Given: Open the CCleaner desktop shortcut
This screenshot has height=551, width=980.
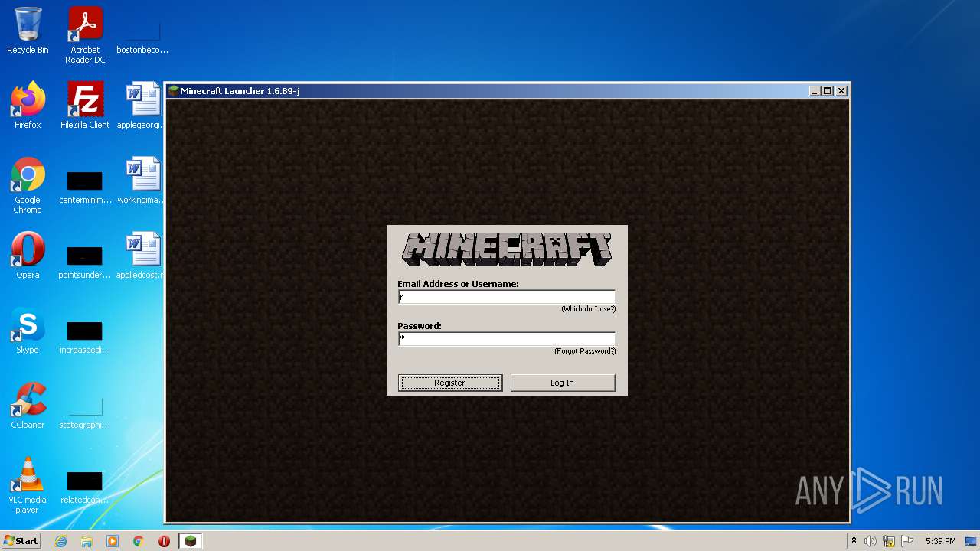Looking at the screenshot, I should [x=28, y=406].
